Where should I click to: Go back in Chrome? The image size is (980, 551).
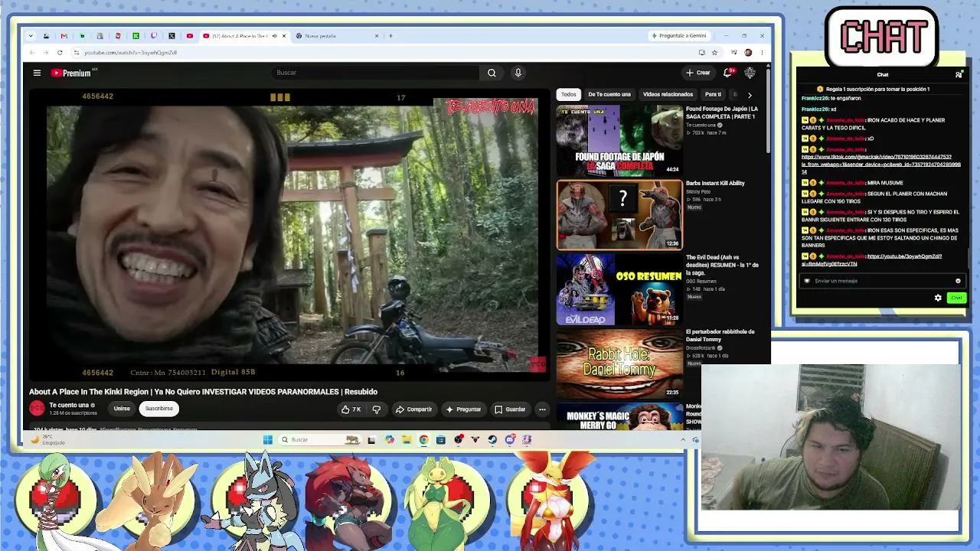coord(31,53)
